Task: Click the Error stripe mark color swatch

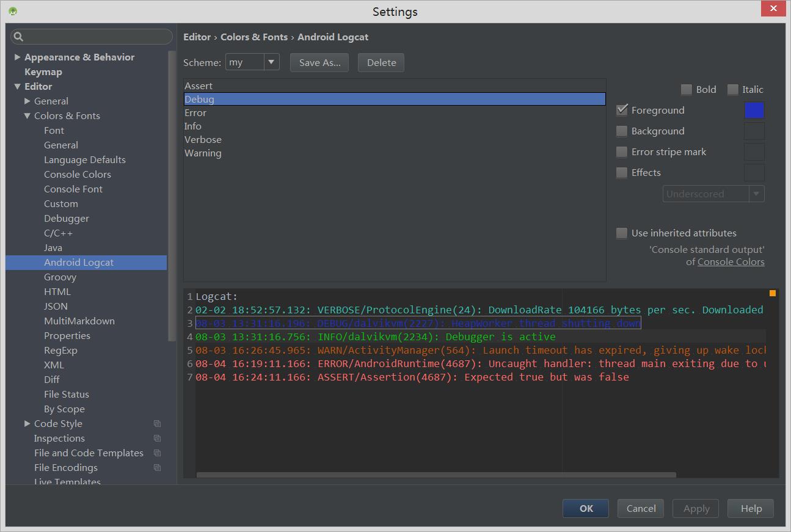Action: tap(754, 152)
